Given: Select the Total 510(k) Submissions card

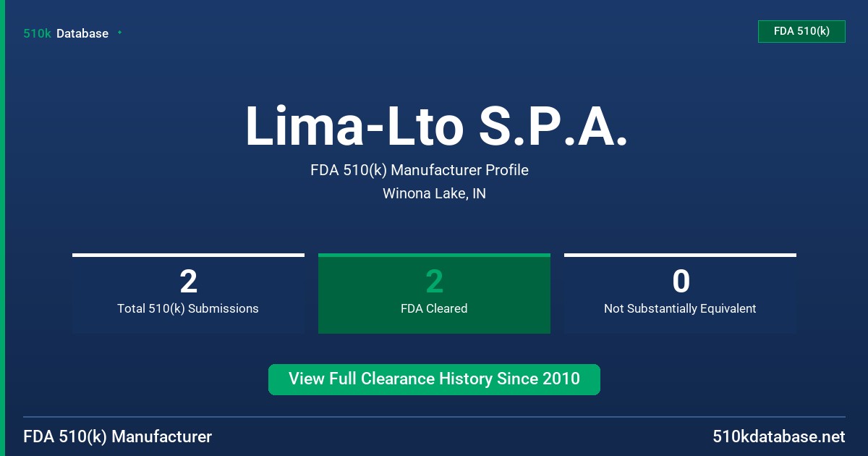Looking at the screenshot, I should (x=188, y=293).
